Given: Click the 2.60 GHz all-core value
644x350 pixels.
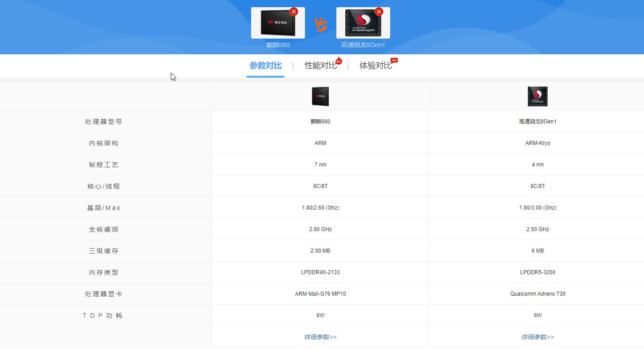Looking at the screenshot, I should point(320,229).
